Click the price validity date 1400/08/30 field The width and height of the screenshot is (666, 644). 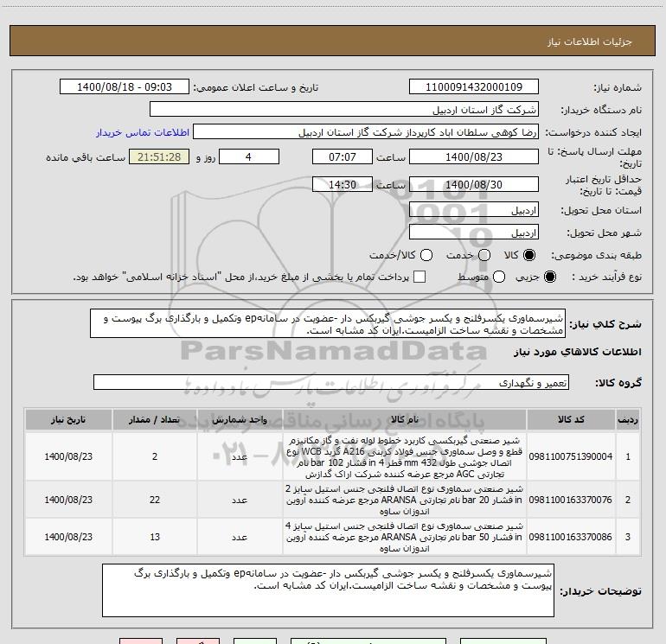click(474, 184)
